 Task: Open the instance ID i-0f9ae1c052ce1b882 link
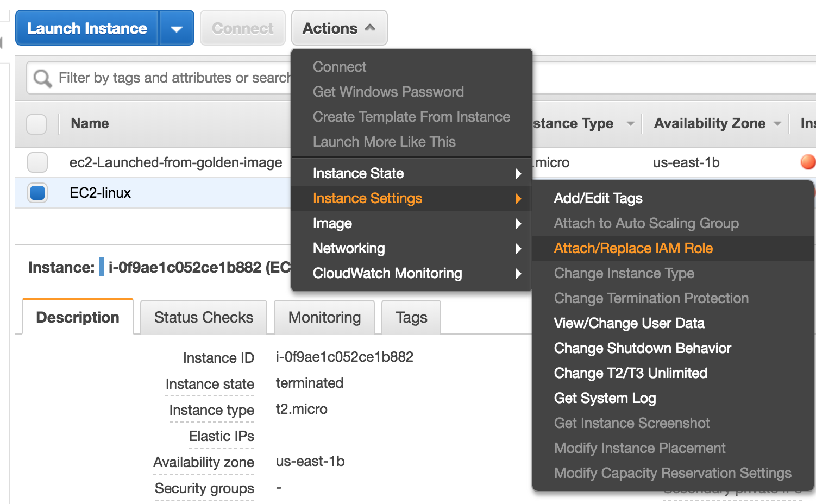click(x=344, y=357)
